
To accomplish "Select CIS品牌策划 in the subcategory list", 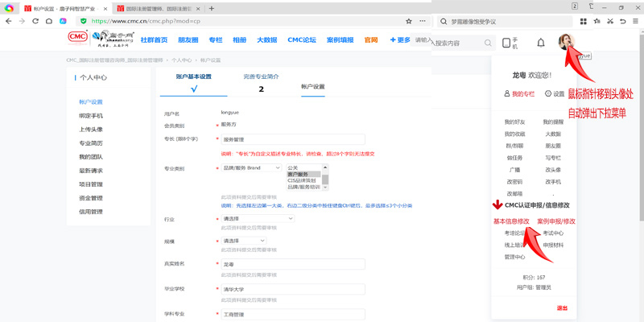I will 303,180.
